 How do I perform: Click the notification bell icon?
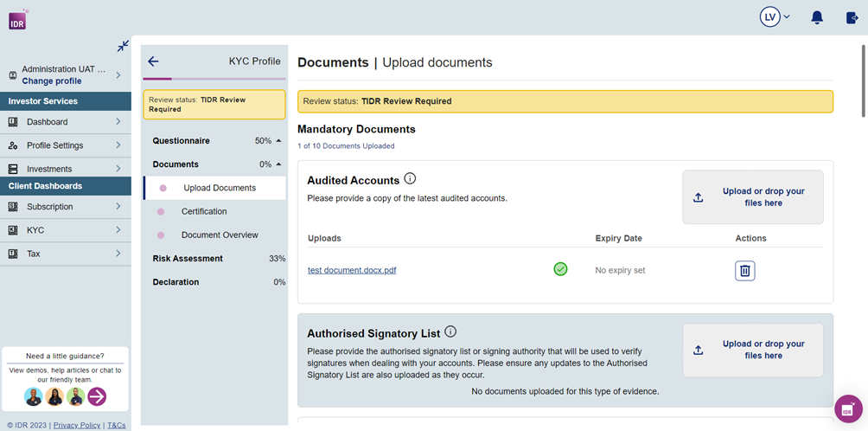[x=816, y=18]
